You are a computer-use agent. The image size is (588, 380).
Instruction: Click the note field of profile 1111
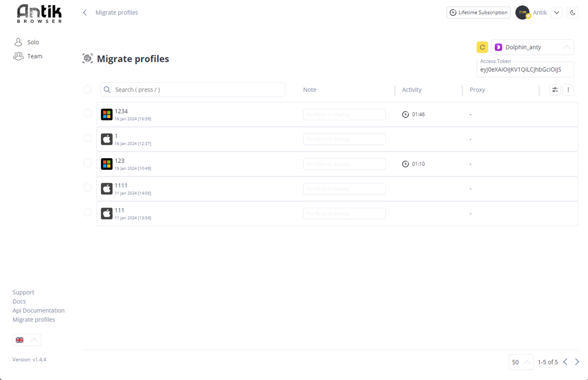(344, 189)
